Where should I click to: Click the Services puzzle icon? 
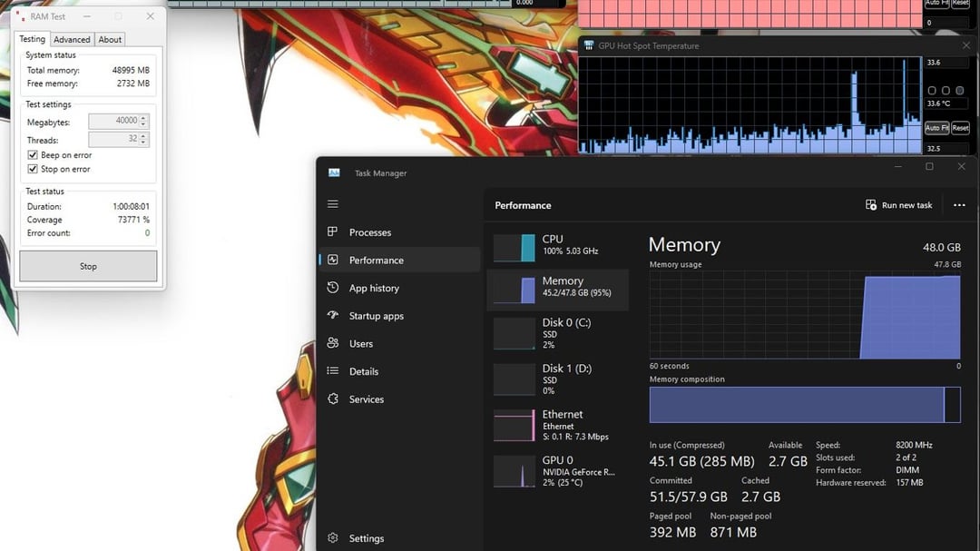[332, 399]
